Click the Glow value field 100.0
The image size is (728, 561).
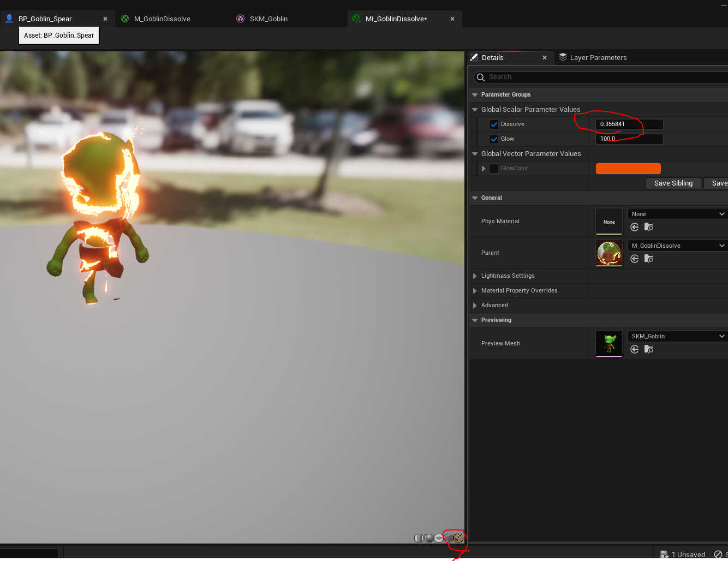629,139
